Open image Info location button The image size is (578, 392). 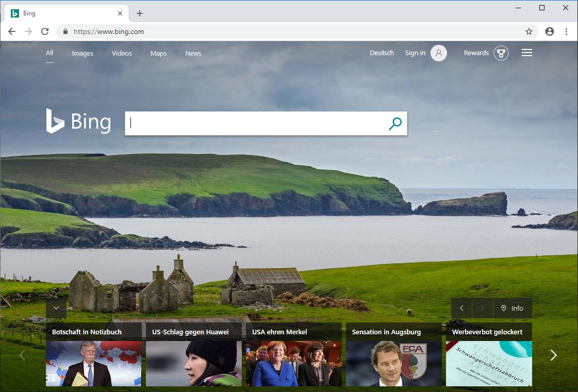click(x=513, y=308)
